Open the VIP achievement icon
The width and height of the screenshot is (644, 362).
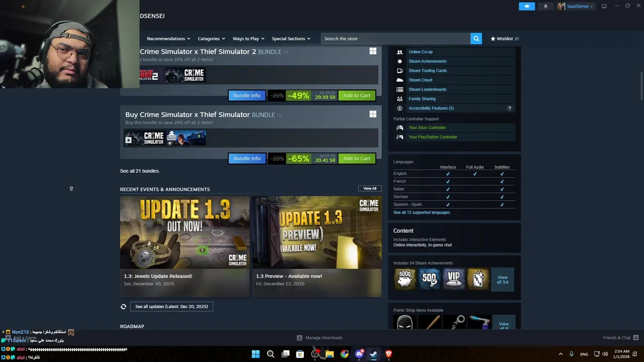(454, 279)
